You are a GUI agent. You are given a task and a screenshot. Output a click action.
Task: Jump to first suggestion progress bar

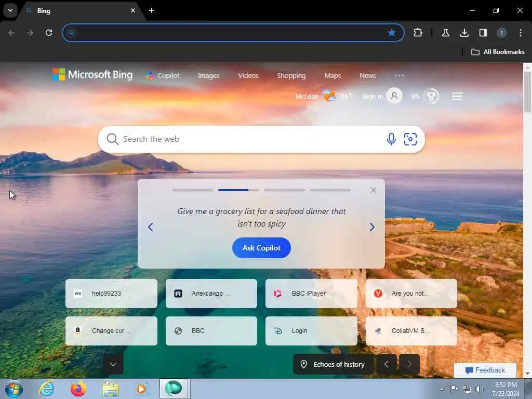coord(192,190)
